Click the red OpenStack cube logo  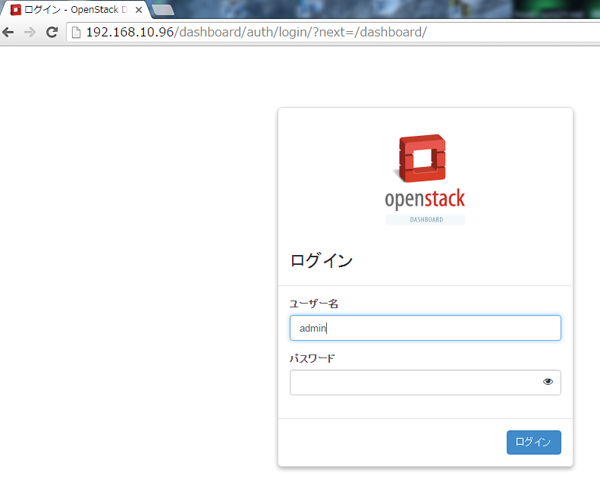(x=424, y=160)
